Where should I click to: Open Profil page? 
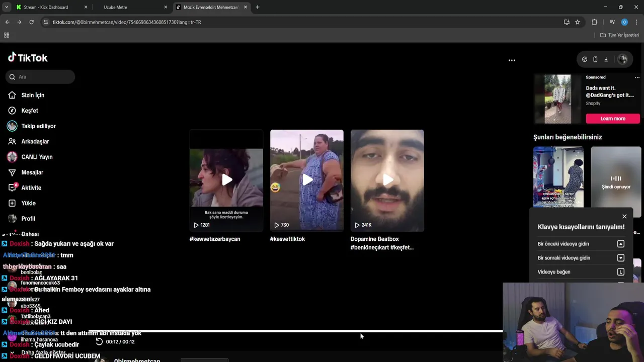coord(28,219)
